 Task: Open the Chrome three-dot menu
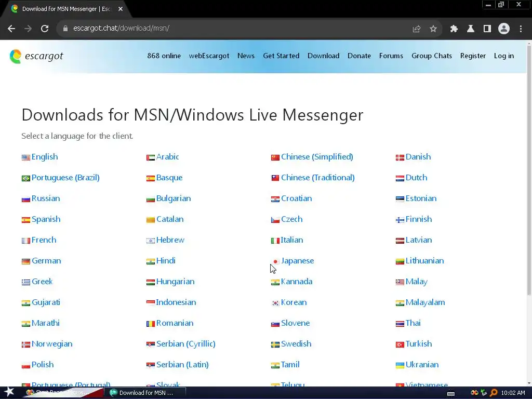tap(521, 29)
